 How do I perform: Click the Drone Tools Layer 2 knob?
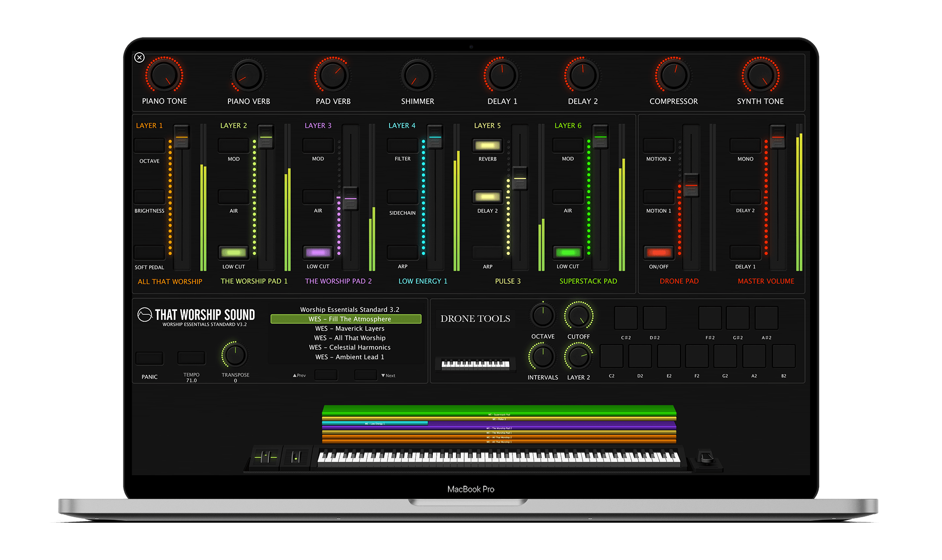click(x=578, y=357)
